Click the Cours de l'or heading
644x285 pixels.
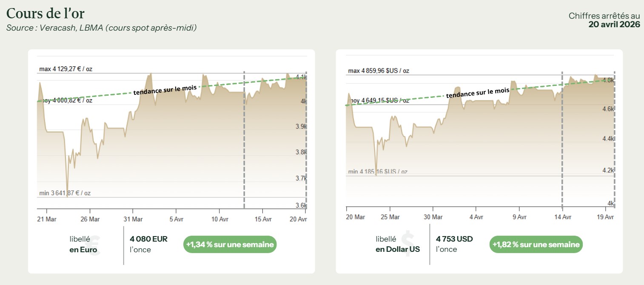pyautogui.click(x=46, y=13)
